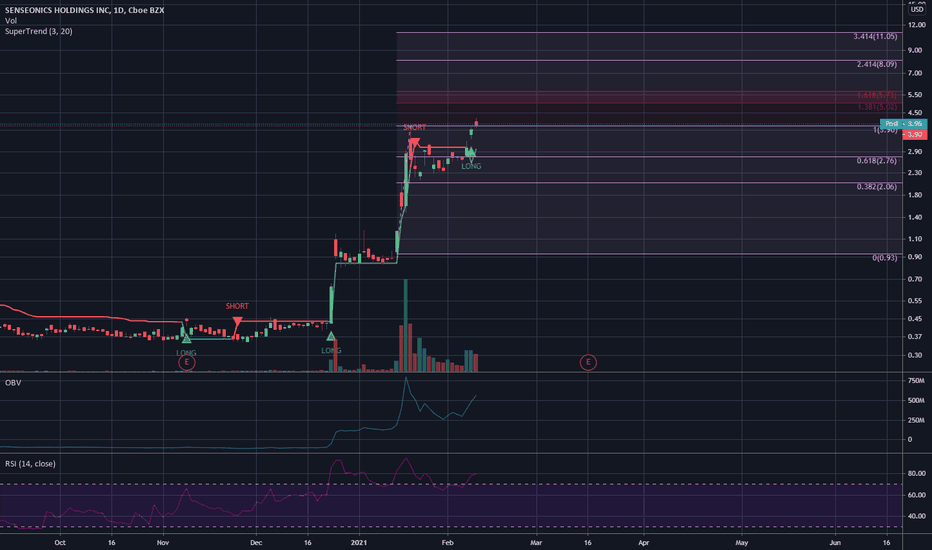The image size is (932, 550).
Task: Click the 12.00 price axis value
Action: pyautogui.click(x=917, y=25)
